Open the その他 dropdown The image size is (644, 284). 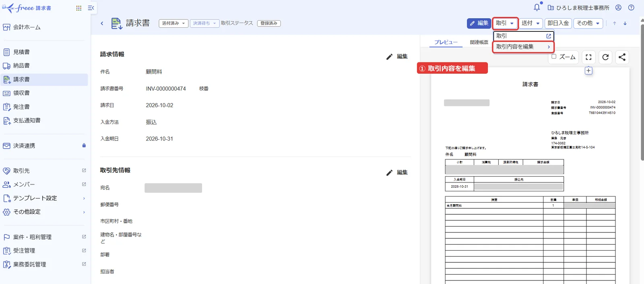click(588, 23)
